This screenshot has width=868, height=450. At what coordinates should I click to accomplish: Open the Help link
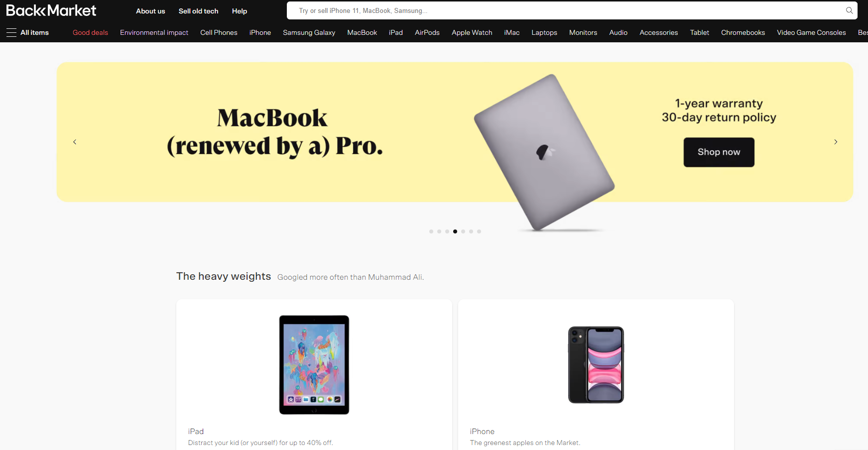(x=240, y=11)
